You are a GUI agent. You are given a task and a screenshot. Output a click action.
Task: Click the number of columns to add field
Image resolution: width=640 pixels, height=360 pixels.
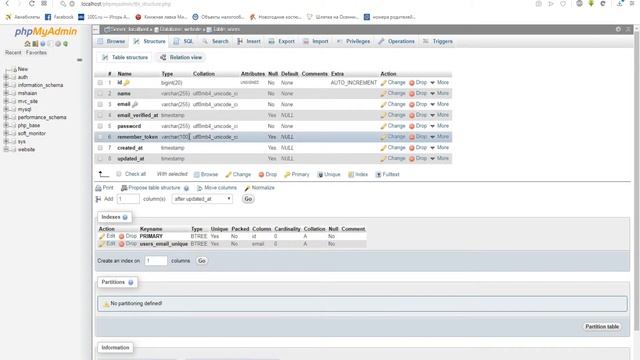(x=128, y=199)
